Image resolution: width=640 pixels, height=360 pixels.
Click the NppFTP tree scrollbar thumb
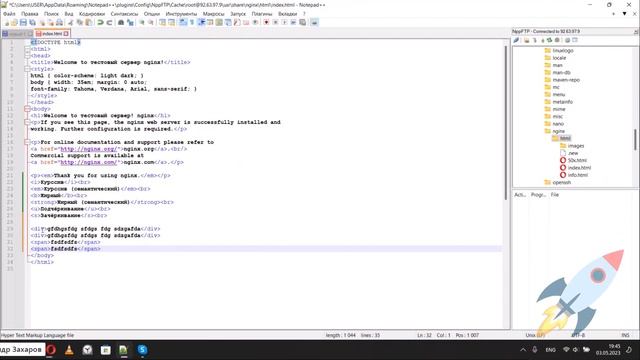pyautogui.click(x=635, y=139)
